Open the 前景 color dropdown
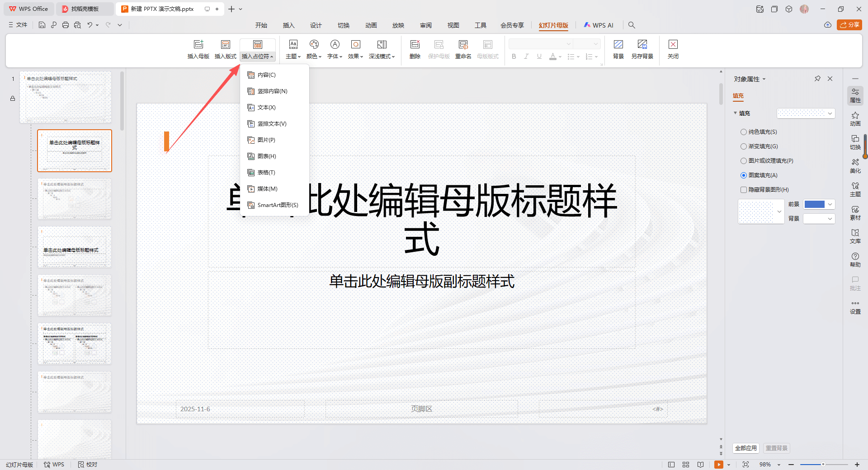868x470 pixels. click(x=830, y=204)
